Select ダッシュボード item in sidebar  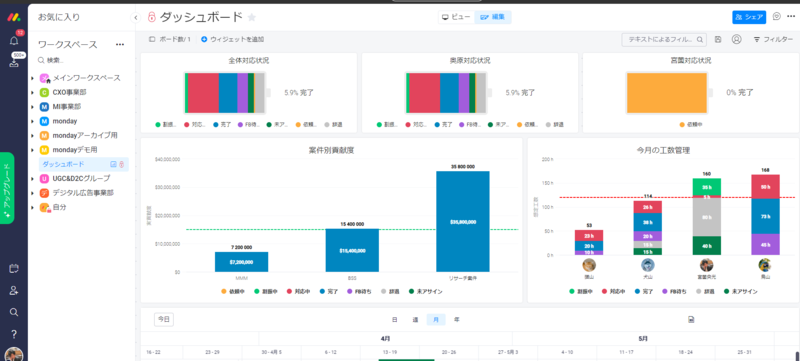coord(84,164)
